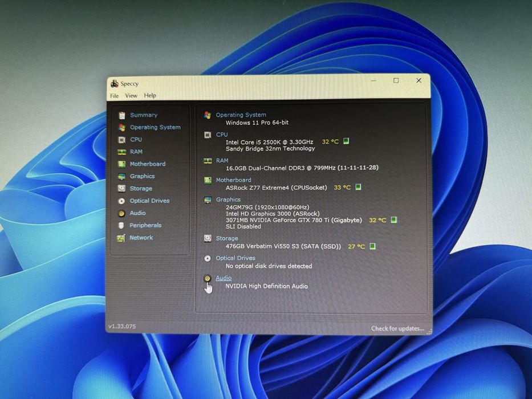
Task: Click the version number v1.33.075
Action: click(122, 327)
